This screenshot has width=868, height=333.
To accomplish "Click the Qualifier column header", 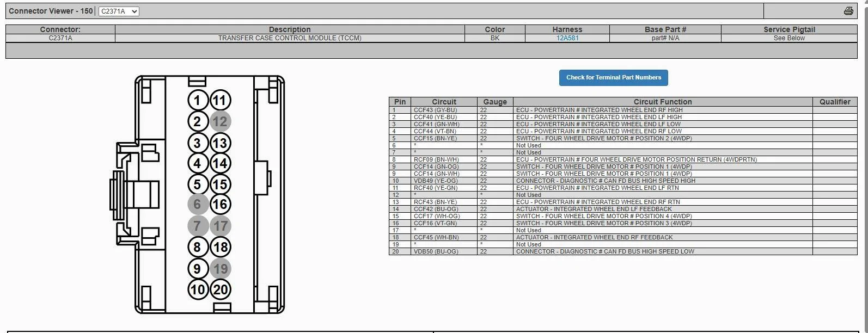I will [835, 102].
